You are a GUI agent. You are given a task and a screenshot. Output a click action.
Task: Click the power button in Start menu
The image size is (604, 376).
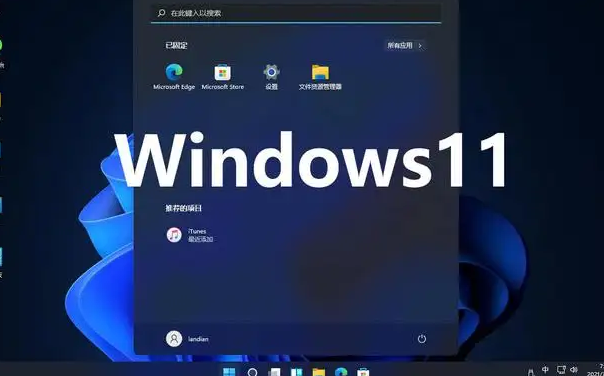(422, 339)
